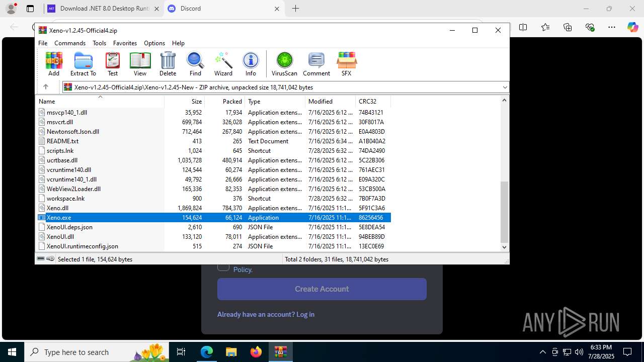
Task: Open the Comment tool
Action: 316,64
